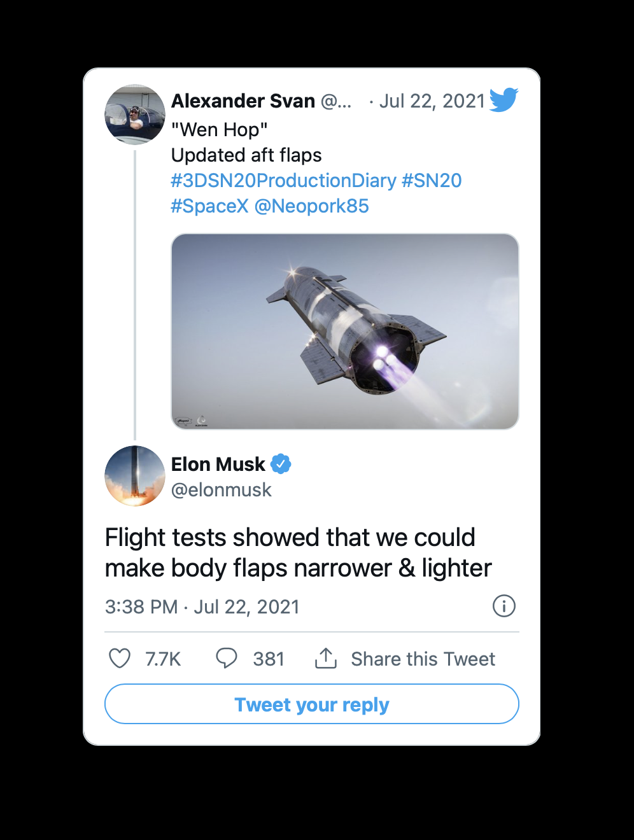This screenshot has width=634, height=840.
Task: Open the #SpaceX hashtag
Action: pos(210,206)
